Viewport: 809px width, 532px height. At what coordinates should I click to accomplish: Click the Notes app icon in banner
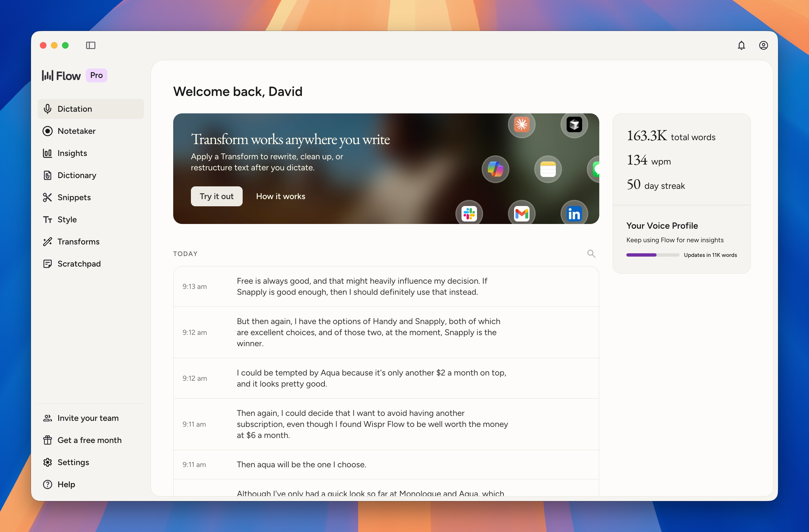click(548, 169)
